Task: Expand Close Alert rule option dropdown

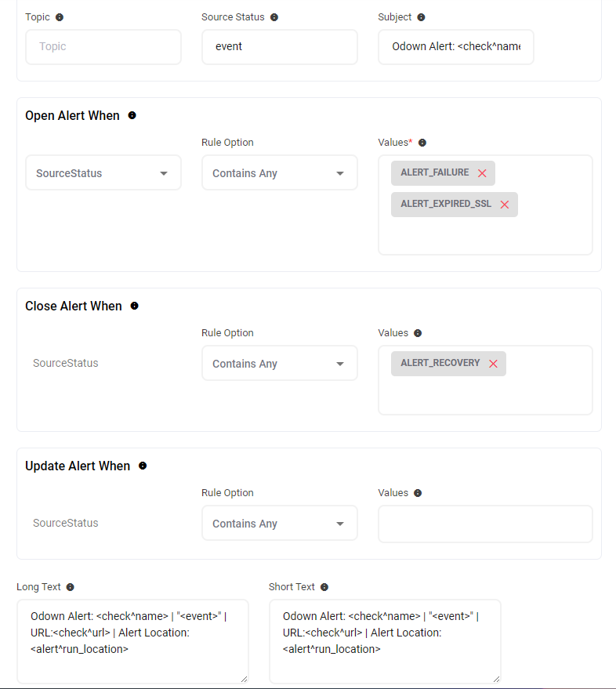Action: [280, 364]
